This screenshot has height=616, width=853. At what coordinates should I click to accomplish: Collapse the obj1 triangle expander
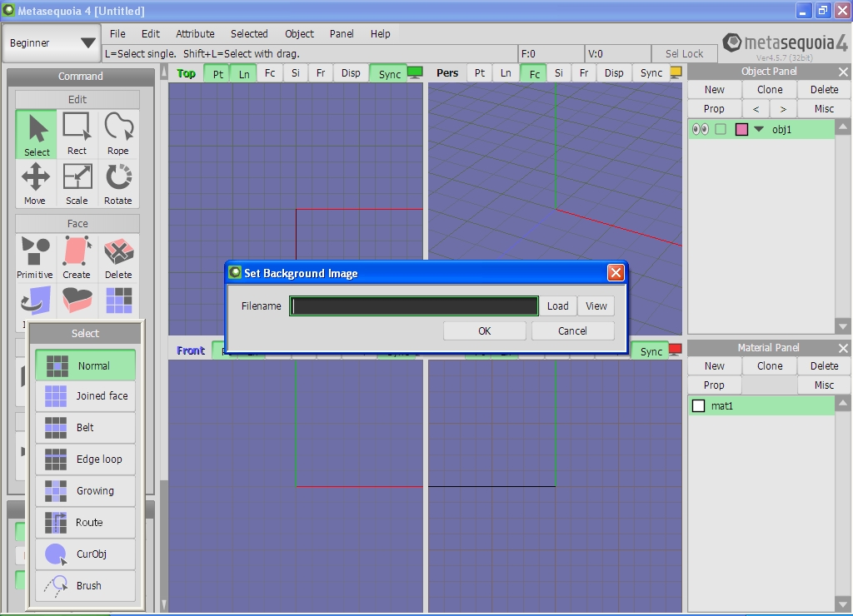click(759, 129)
